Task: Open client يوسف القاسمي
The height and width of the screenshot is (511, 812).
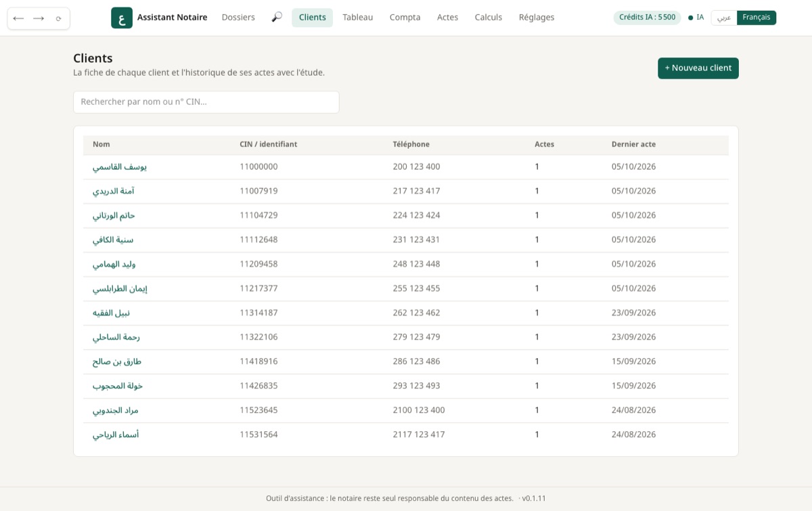Action: 120,166
